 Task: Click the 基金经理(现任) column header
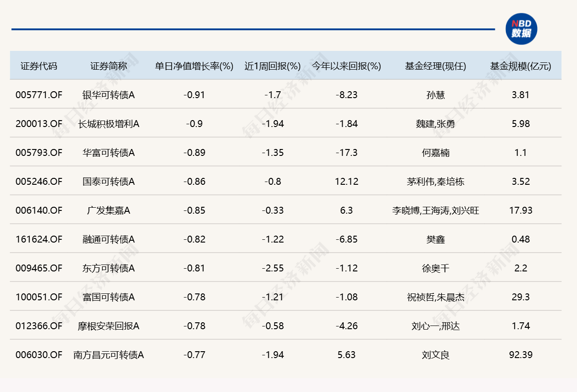435,66
